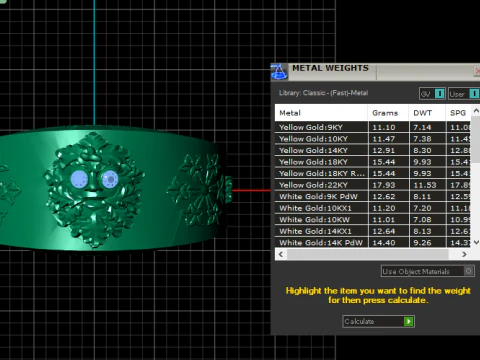Screen dimensions: 480x360
Task: Select the White Gold:14KX1 row
Action: coord(373,231)
